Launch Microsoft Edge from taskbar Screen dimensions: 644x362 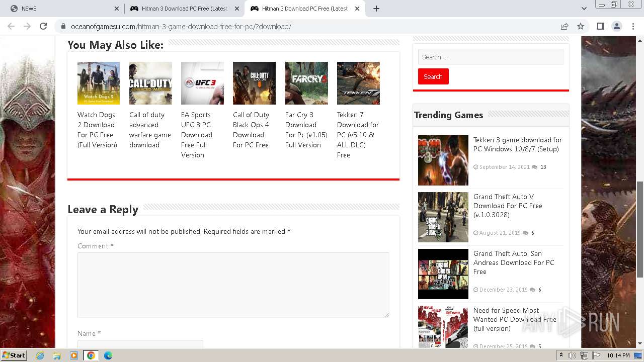[108, 355]
